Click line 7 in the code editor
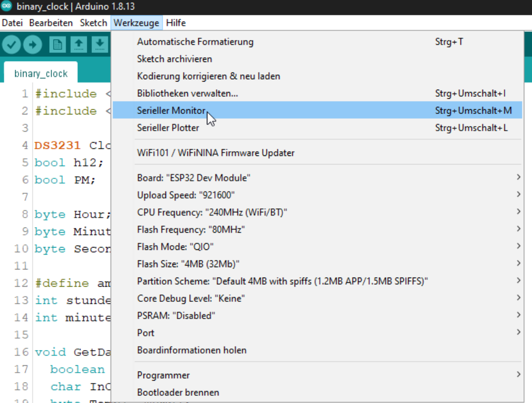532x403 pixels. click(72, 197)
